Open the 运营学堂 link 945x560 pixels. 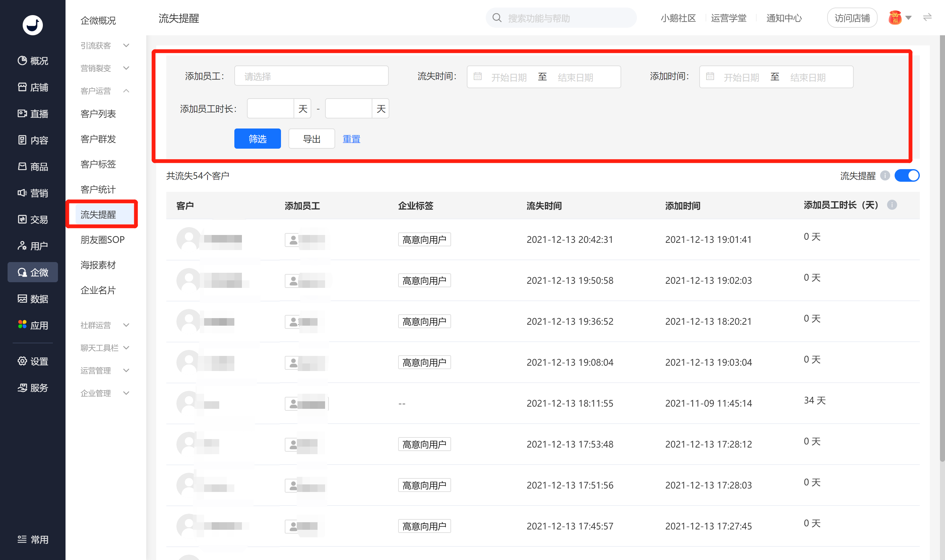pyautogui.click(x=729, y=18)
